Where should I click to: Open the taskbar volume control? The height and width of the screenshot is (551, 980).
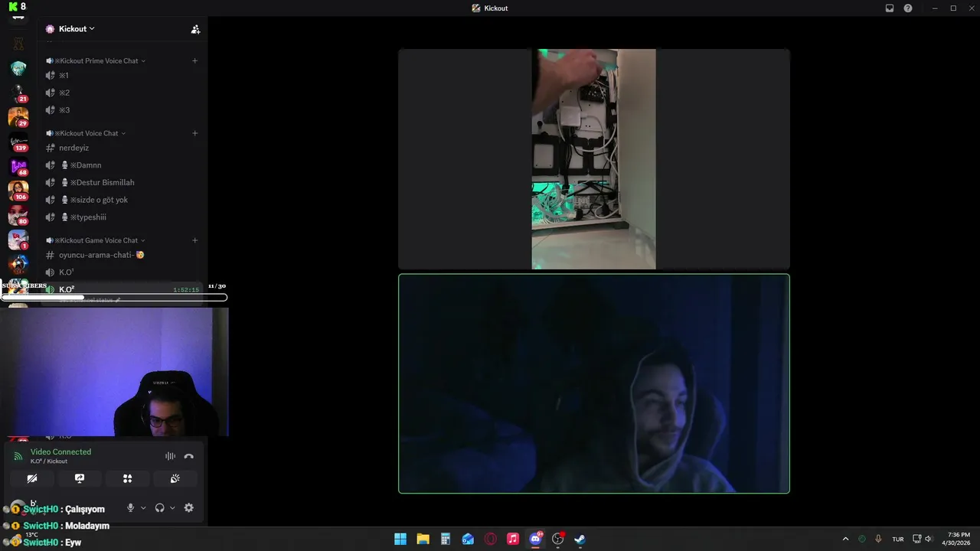click(928, 539)
